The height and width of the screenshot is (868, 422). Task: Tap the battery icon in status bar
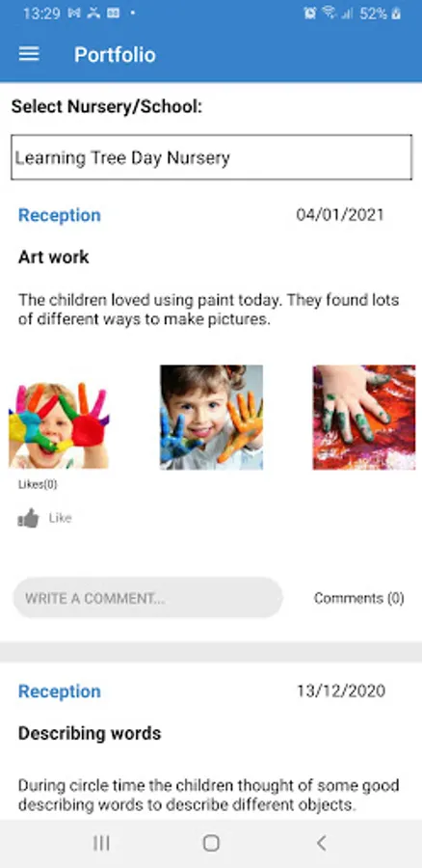coord(396,14)
